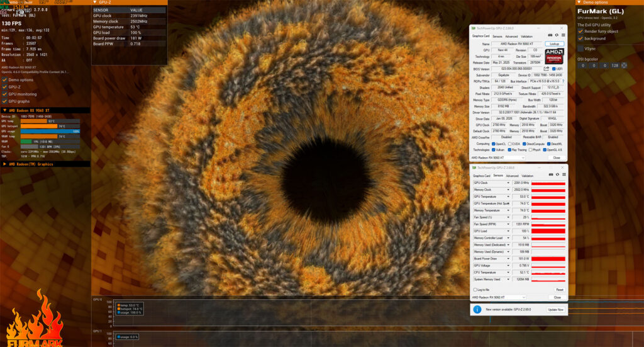Screen dimensions: 644x347
Task: Switch to Advanced tab in Graphics Card window
Action: [513, 36]
